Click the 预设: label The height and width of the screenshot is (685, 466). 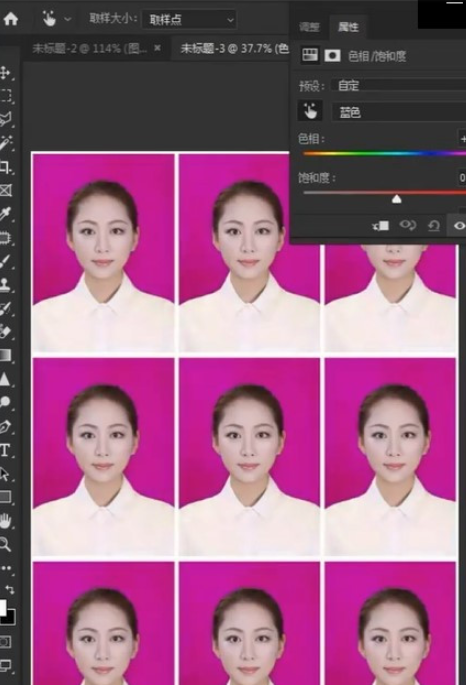312,86
